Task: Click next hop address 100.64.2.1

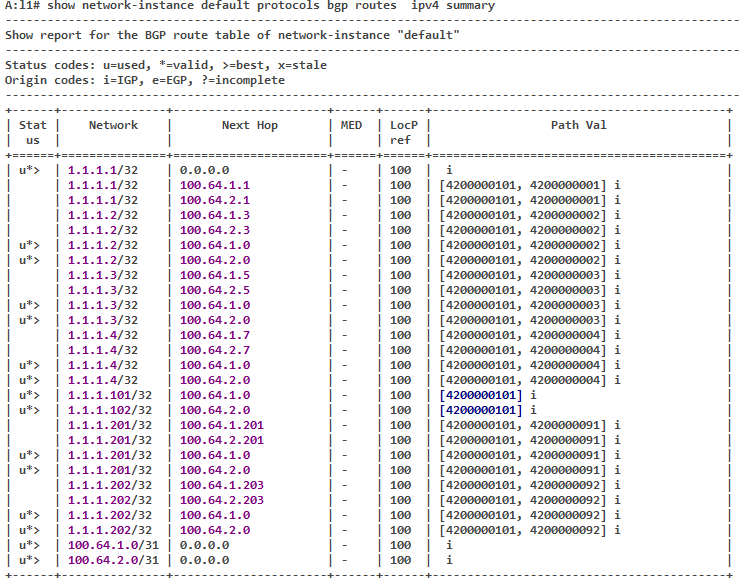Action: coord(214,200)
